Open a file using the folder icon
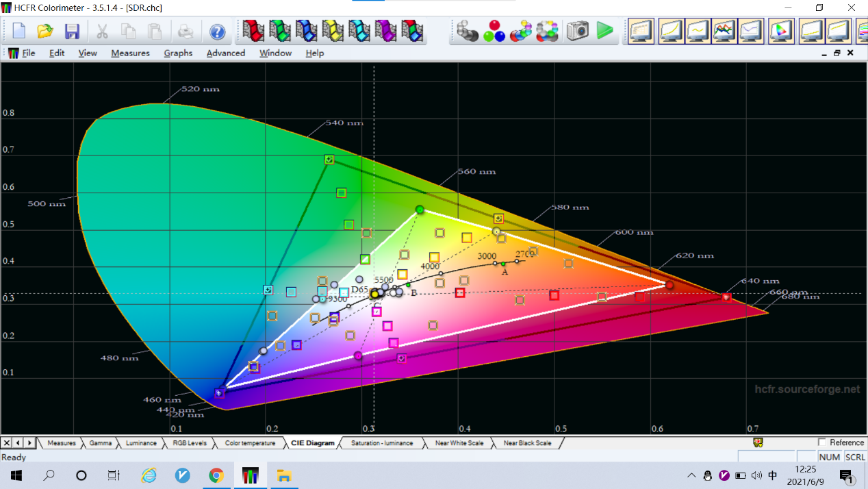 coord(45,31)
